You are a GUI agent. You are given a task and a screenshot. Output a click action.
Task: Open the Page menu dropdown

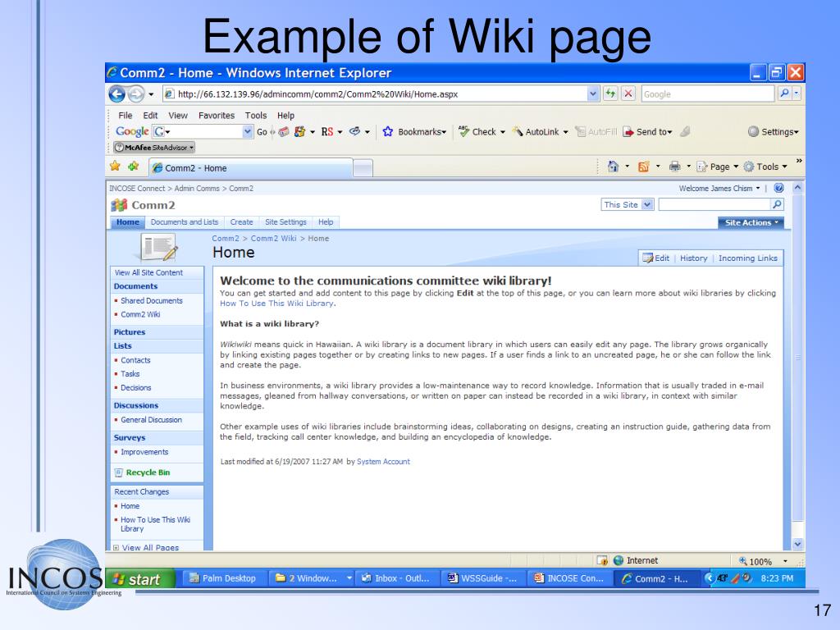[x=718, y=167]
